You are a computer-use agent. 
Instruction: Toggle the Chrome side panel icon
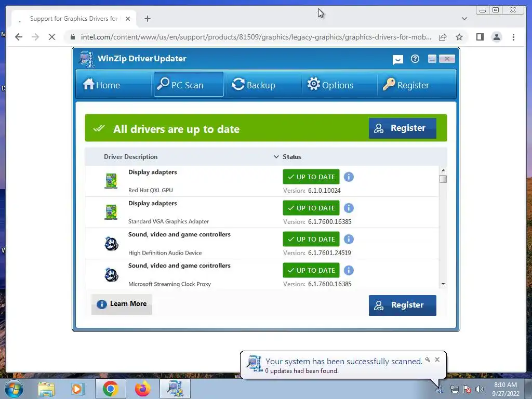pyautogui.click(x=480, y=37)
